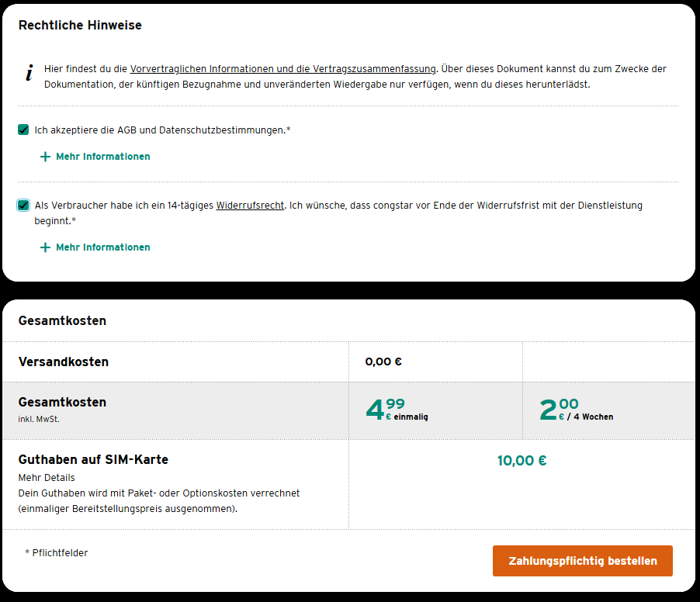Open the underlined Widerrufsrecht link

[250, 206]
